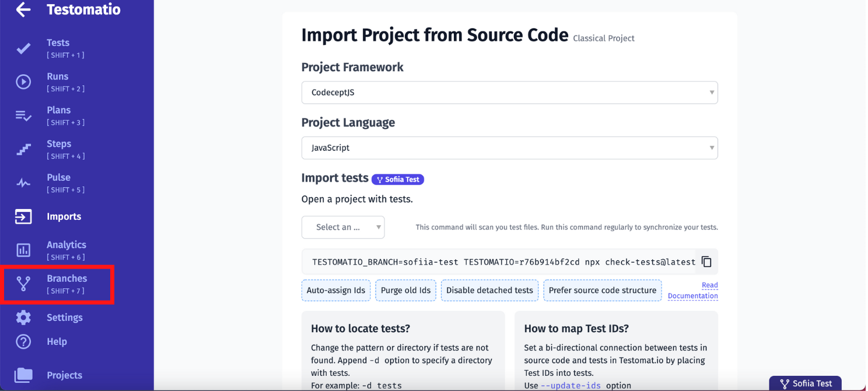Select the Imports icon
The height and width of the screenshot is (391, 868).
click(23, 216)
